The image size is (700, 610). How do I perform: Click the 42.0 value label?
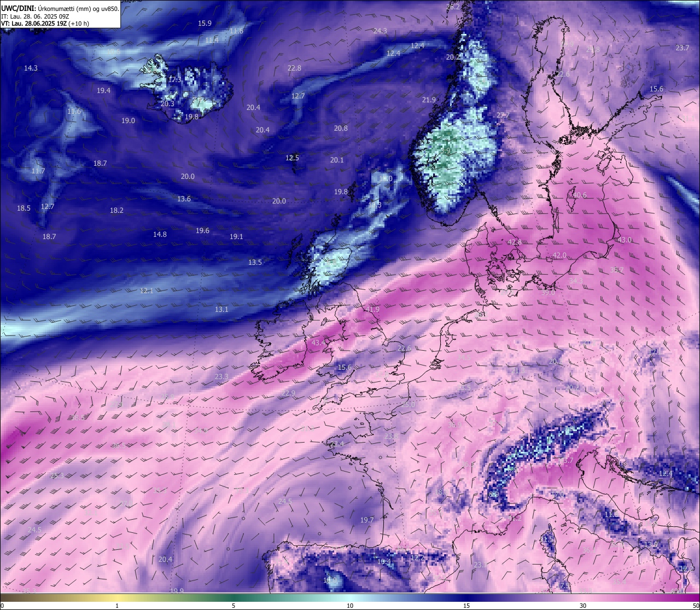click(x=559, y=255)
